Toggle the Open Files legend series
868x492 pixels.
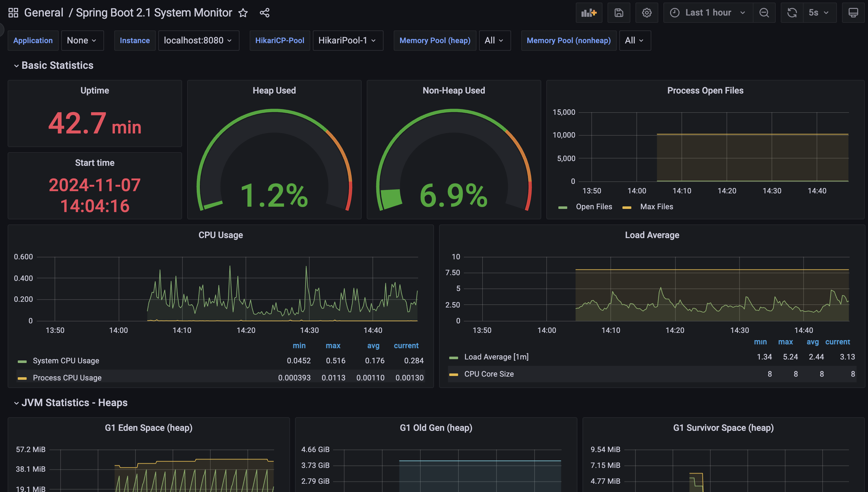click(594, 207)
